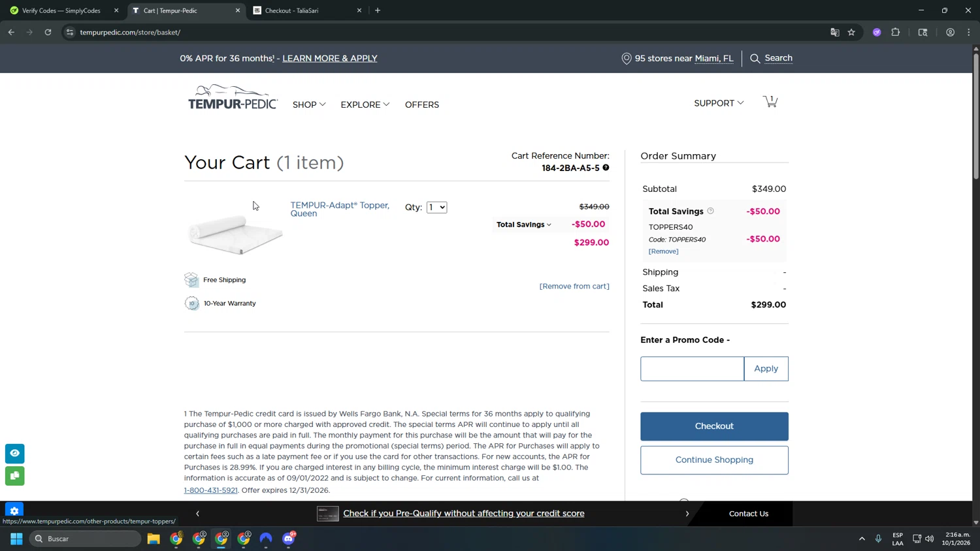Screen dimensions: 980x551
Task: Remove the TOPPERS40 promo code
Action: [663, 251]
